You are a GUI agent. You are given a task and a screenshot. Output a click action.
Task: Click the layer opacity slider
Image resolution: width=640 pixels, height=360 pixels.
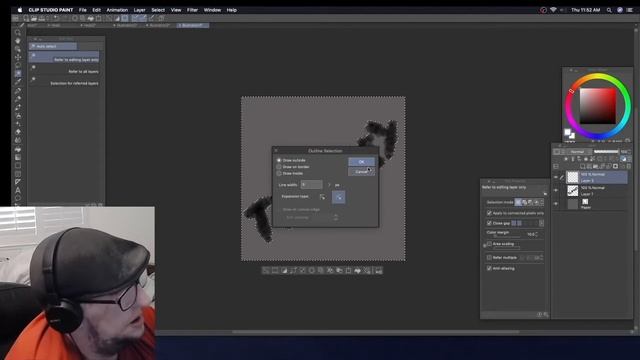pyautogui.click(x=606, y=152)
